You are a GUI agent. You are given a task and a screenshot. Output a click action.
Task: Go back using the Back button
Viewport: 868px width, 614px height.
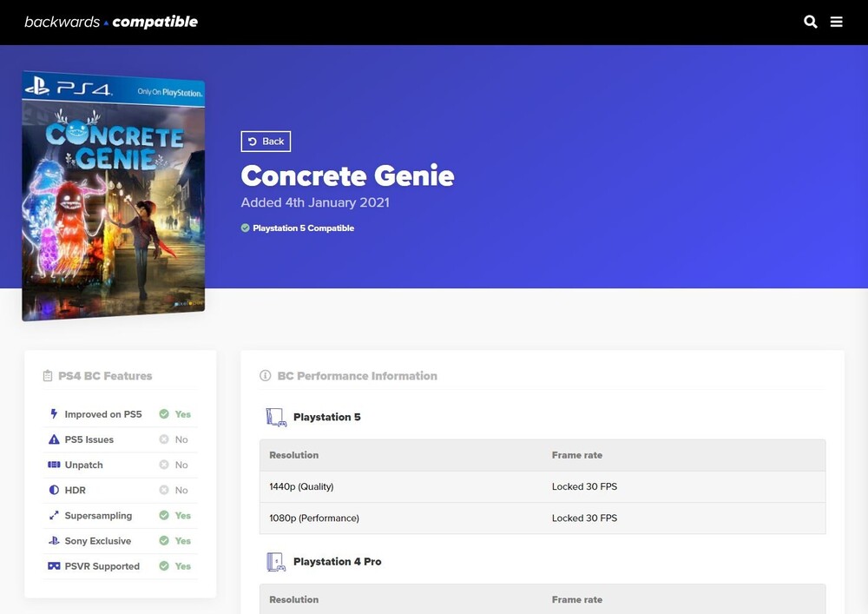tap(266, 142)
